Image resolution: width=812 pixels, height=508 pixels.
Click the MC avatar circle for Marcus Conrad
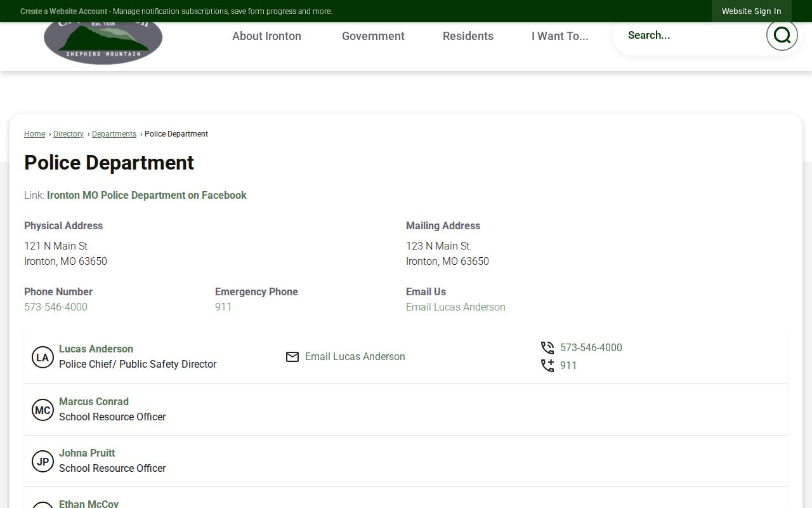(43, 410)
